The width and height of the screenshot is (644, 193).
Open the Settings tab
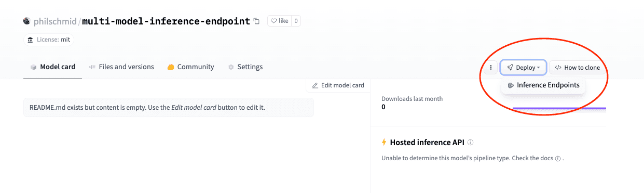[x=245, y=67]
